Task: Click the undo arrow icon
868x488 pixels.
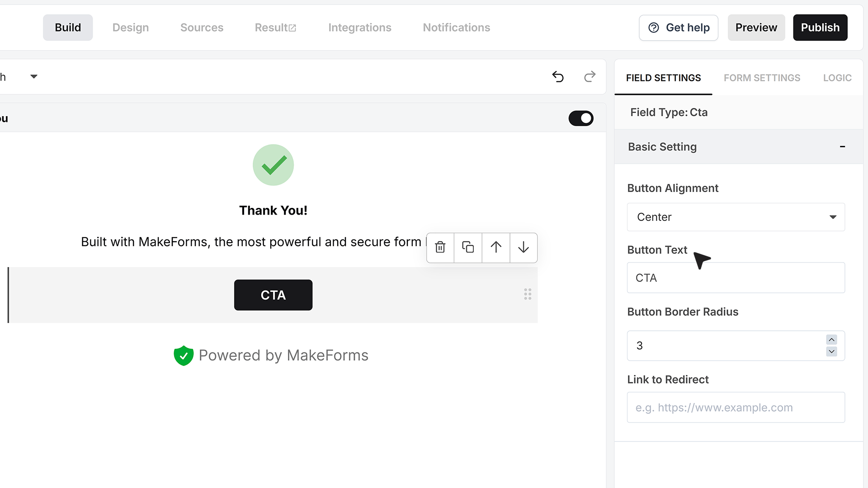Action: (558, 77)
